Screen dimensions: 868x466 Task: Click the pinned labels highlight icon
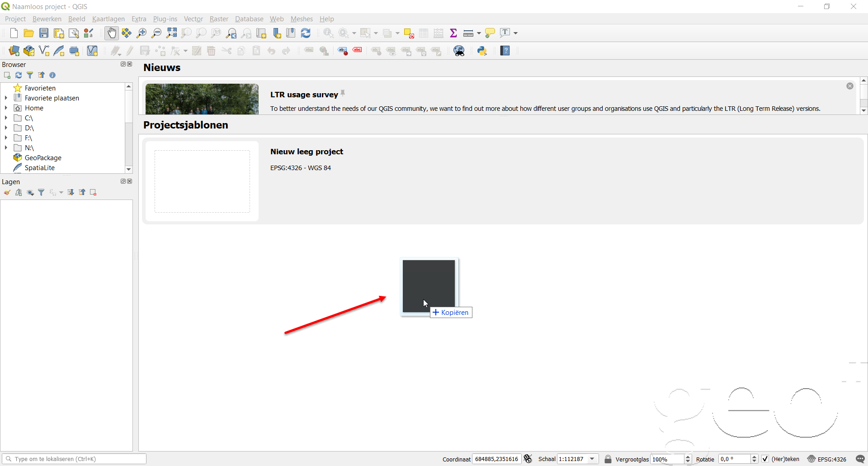point(343,51)
